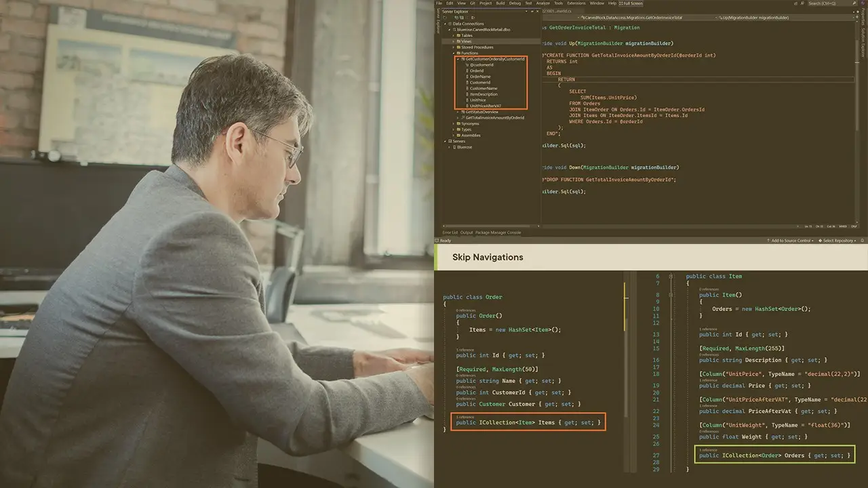Open the Select Repository dropdown
868x488 pixels.
[838, 240]
